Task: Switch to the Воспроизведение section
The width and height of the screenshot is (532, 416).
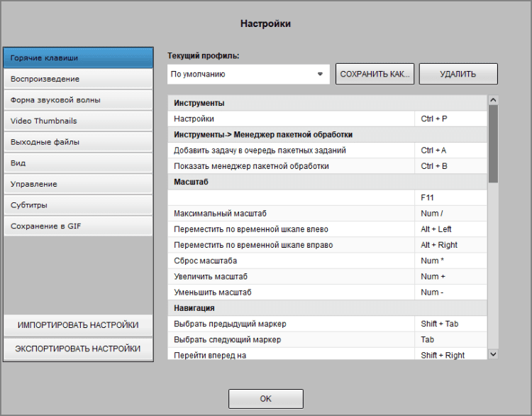Action: [x=78, y=79]
